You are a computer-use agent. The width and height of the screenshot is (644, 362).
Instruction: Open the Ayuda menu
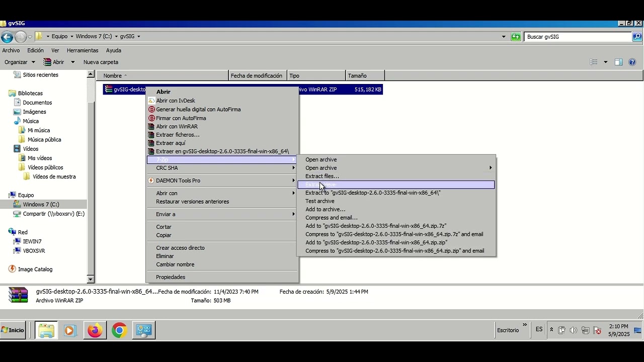114,50
